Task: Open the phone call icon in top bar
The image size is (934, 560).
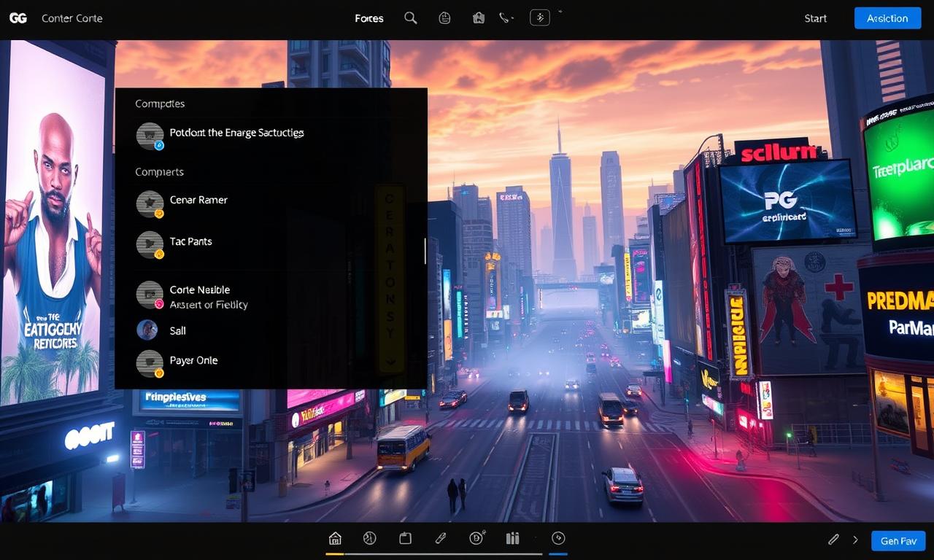Action: point(505,18)
